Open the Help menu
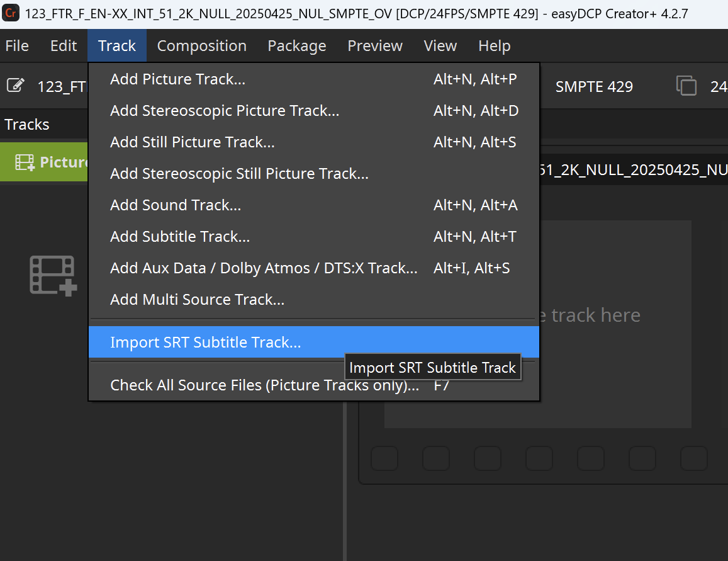This screenshot has height=561, width=728. pos(494,46)
